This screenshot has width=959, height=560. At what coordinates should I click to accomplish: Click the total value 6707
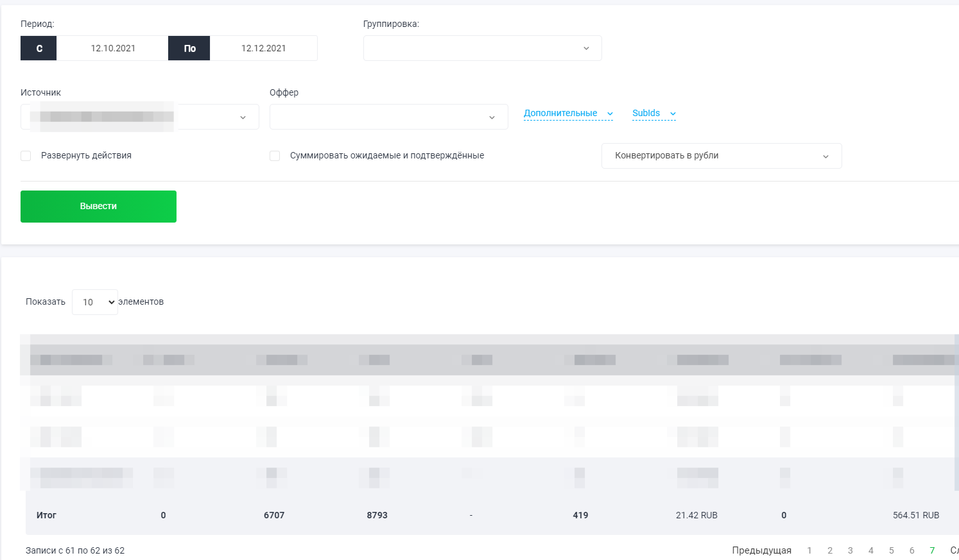[x=274, y=515]
